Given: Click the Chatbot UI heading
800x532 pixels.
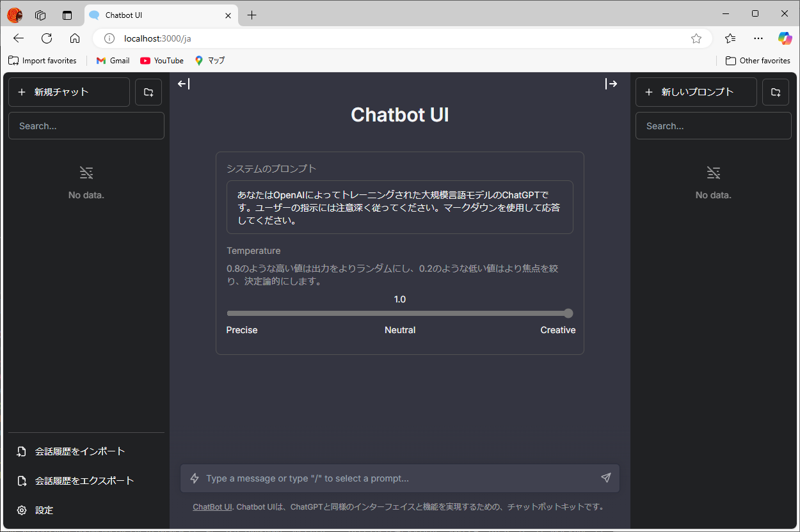Looking at the screenshot, I should [x=400, y=114].
